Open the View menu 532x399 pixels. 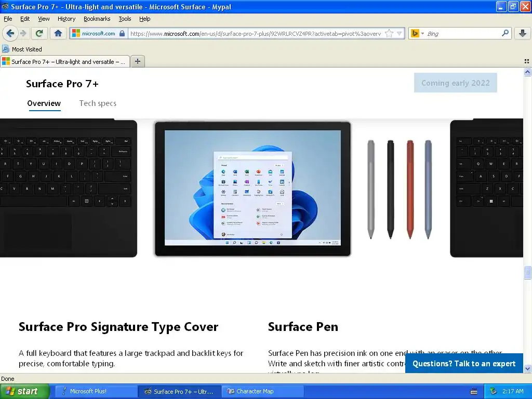pyautogui.click(x=44, y=19)
